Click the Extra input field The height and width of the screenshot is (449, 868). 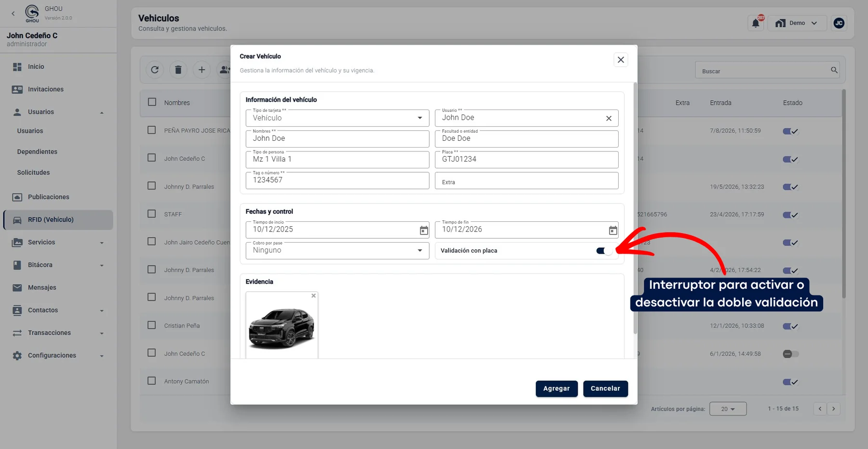(x=526, y=181)
